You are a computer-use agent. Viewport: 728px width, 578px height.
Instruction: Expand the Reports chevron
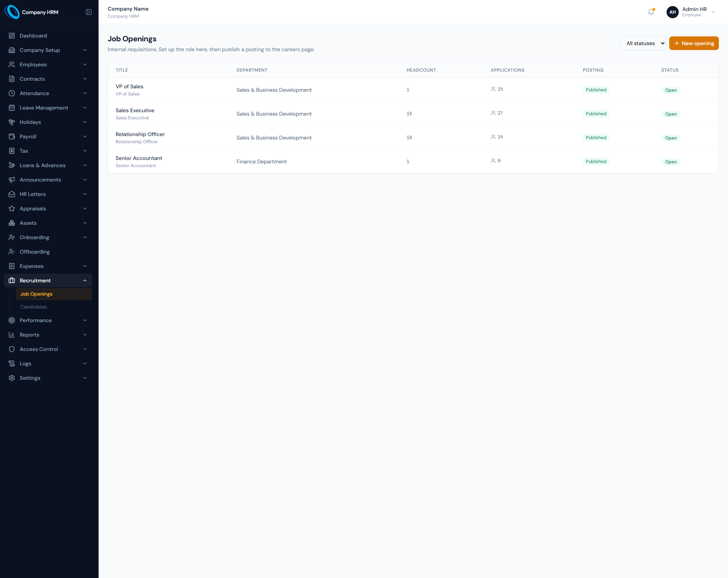(85, 335)
